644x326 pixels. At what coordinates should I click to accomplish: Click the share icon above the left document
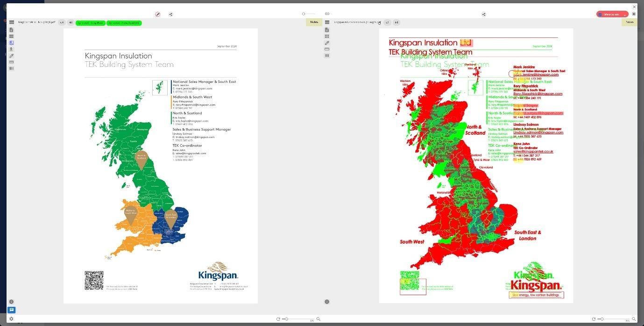[x=171, y=14]
